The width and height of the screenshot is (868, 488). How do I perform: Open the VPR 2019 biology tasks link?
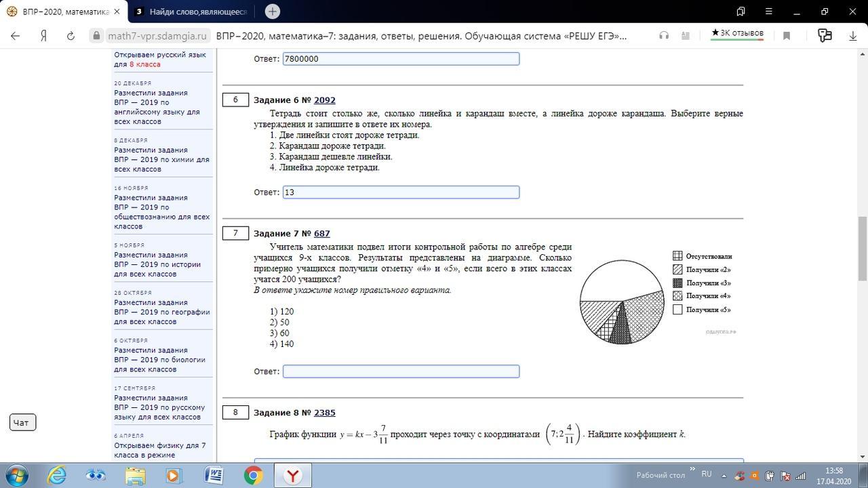(x=159, y=360)
